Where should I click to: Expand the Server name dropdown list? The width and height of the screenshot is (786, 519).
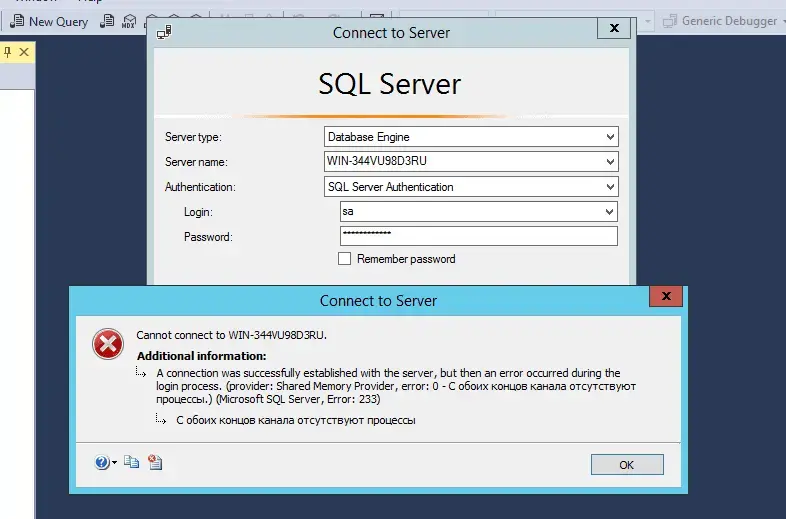(610, 161)
